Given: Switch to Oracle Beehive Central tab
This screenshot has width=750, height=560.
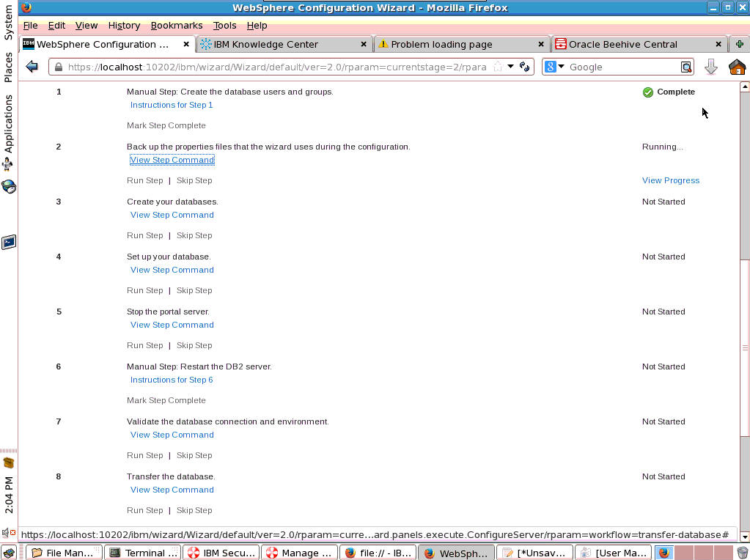Looking at the screenshot, I should point(639,44).
